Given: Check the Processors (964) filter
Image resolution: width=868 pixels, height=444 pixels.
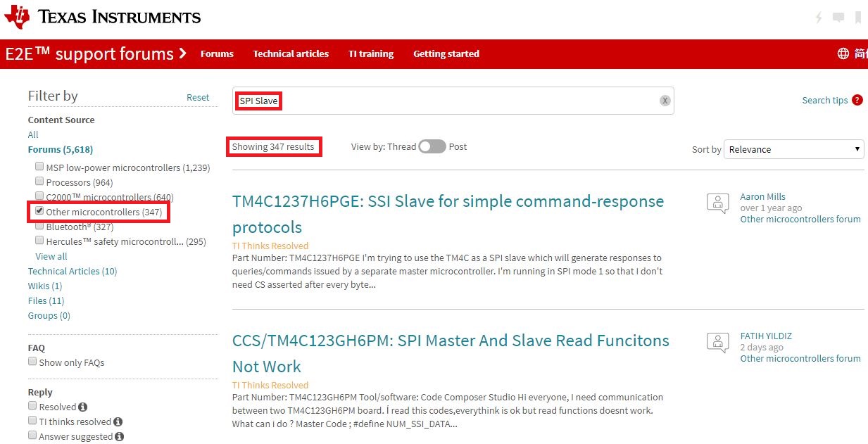Looking at the screenshot, I should (39, 182).
